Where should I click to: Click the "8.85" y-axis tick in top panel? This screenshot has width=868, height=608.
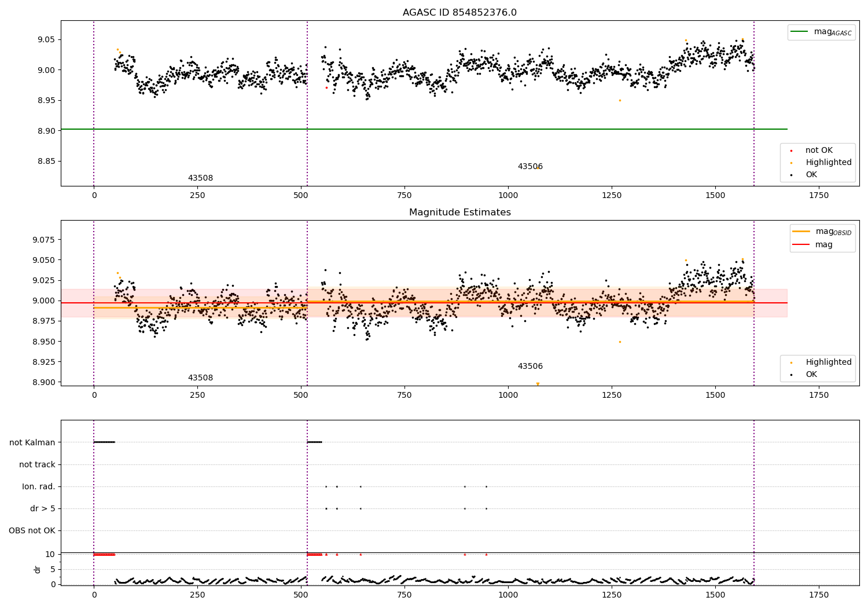tap(46, 161)
